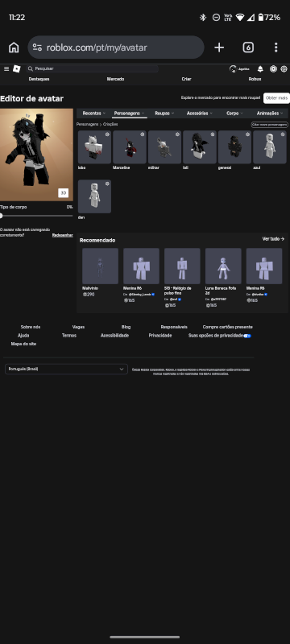Expand the Recentes dropdown tab

pos(94,113)
